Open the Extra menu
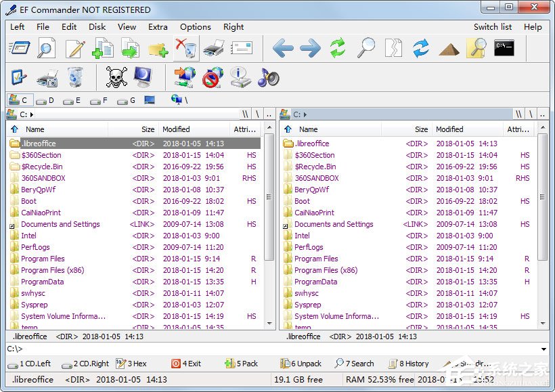 (x=158, y=27)
